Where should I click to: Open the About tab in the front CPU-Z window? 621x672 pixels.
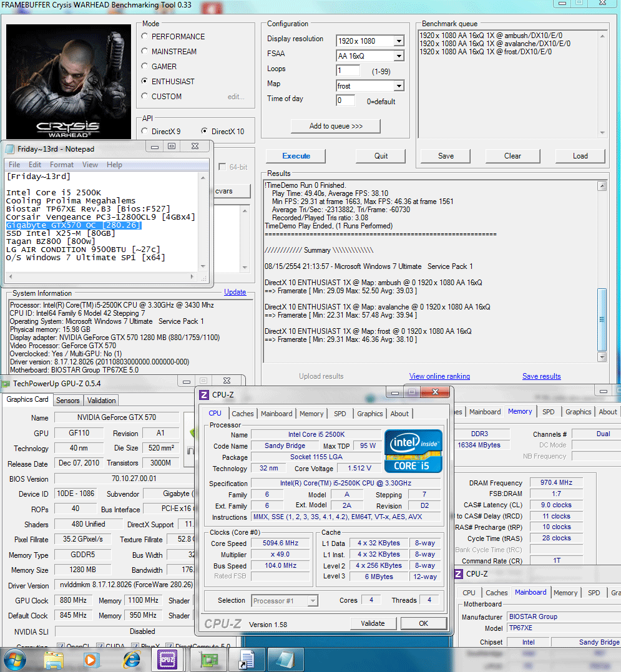click(x=399, y=414)
